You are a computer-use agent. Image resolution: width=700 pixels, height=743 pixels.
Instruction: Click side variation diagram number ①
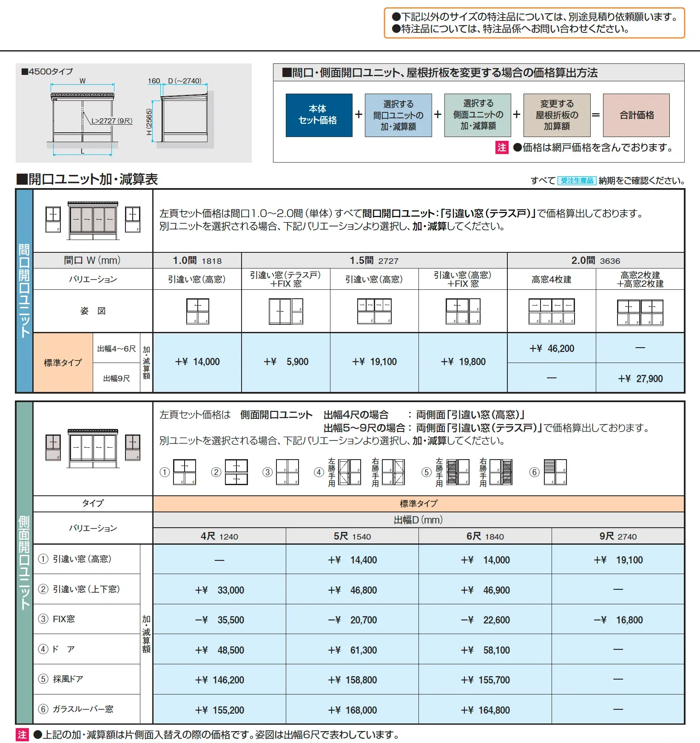pos(185,472)
